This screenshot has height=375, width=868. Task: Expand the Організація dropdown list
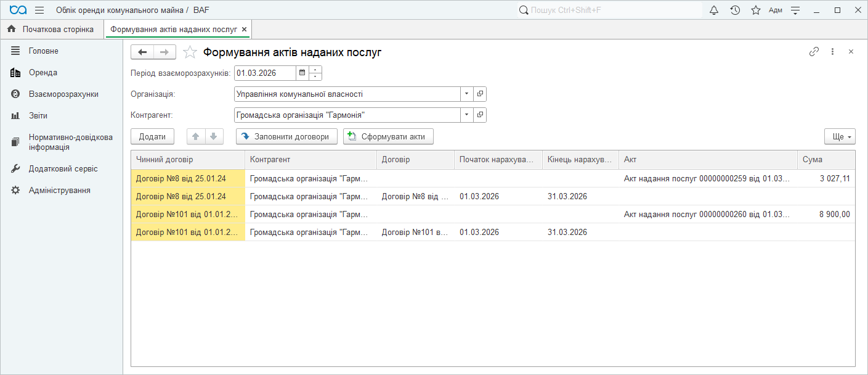(x=466, y=94)
